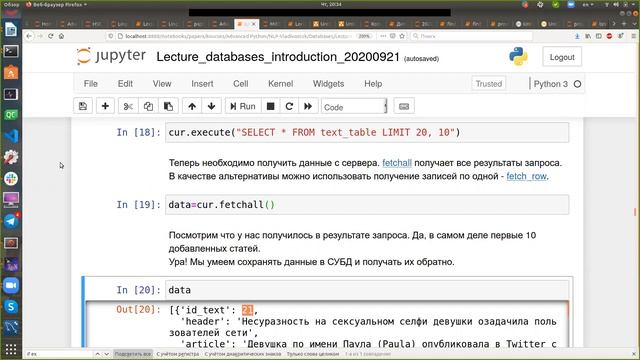This screenshot has width=640, height=360.
Task: Open the View menu
Action: [x=162, y=84]
